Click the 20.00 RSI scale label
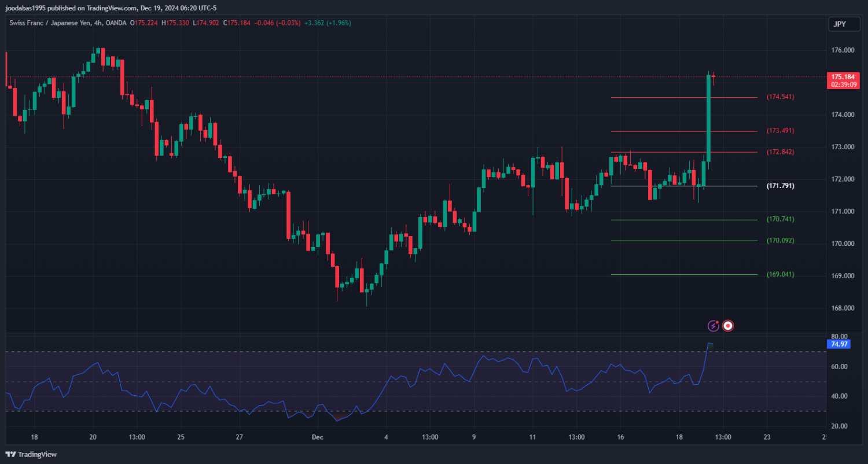The height and width of the screenshot is (464, 868). (839, 426)
